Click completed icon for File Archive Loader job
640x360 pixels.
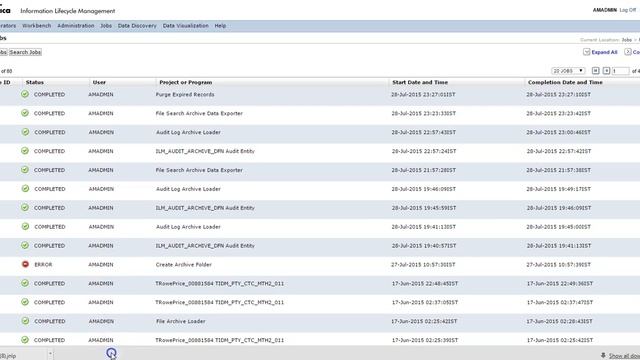point(25,321)
